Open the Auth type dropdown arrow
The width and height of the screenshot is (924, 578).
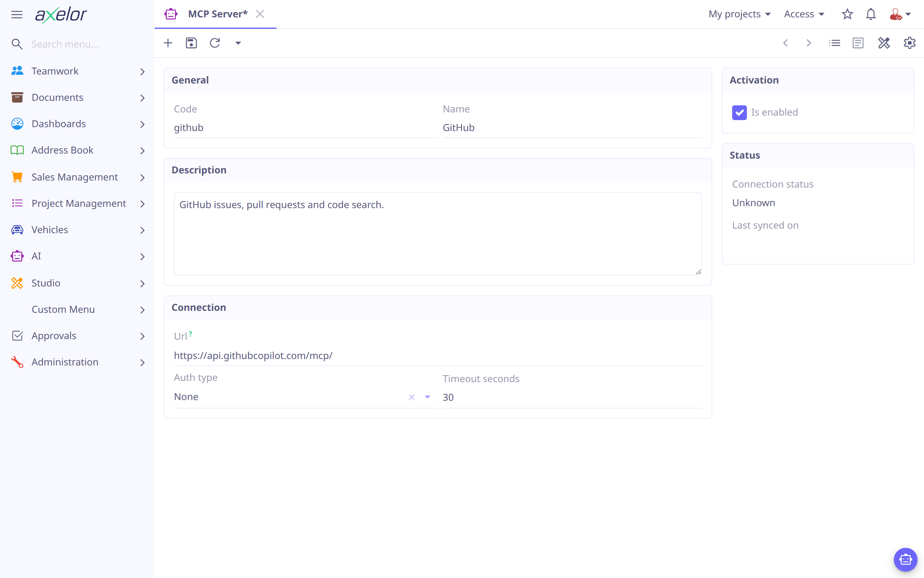pos(428,397)
